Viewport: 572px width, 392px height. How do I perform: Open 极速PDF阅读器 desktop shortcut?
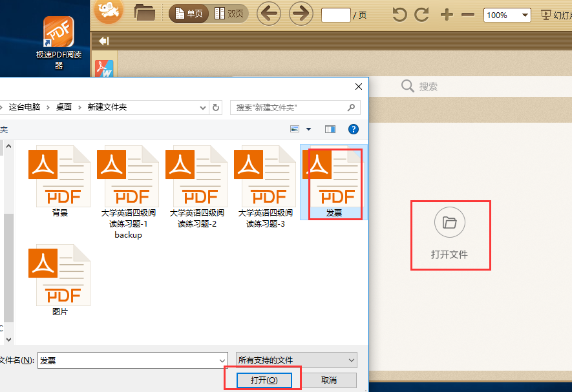[59, 43]
